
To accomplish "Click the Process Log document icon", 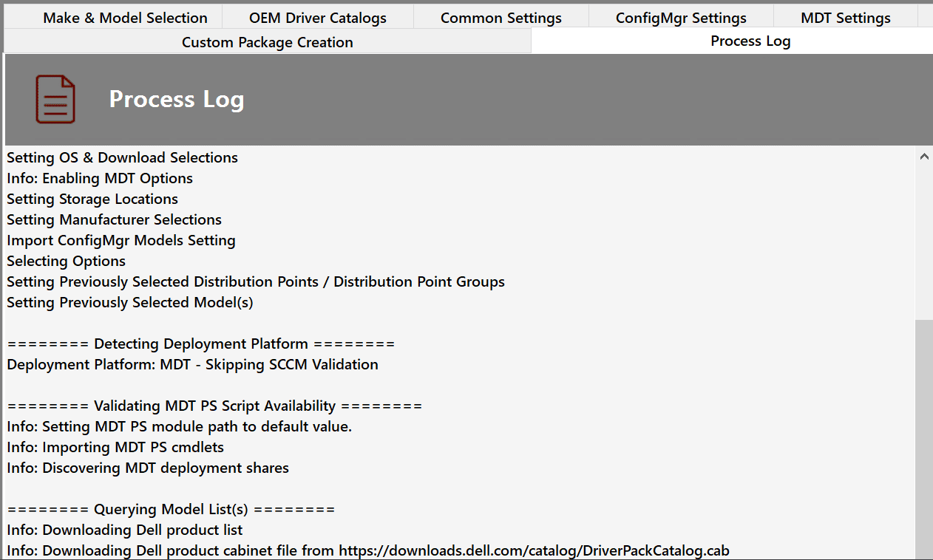I will [x=55, y=98].
